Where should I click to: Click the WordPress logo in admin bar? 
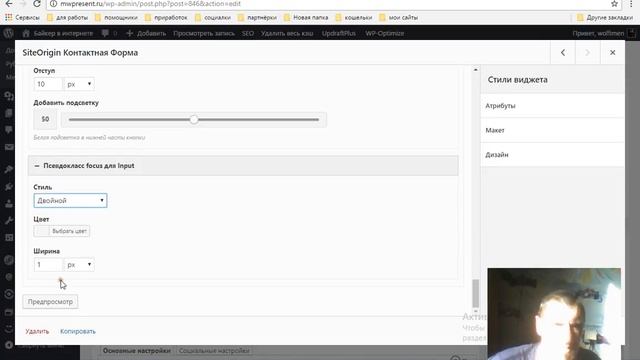pos(9,33)
